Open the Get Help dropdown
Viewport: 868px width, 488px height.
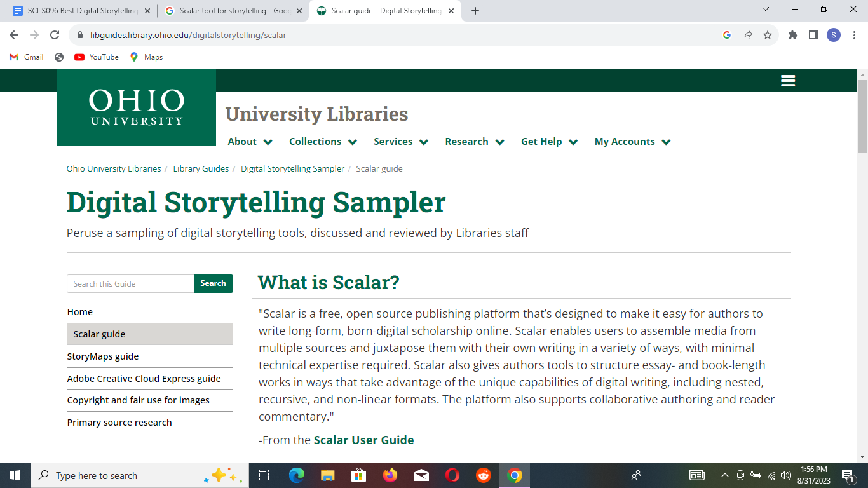(549, 141)
